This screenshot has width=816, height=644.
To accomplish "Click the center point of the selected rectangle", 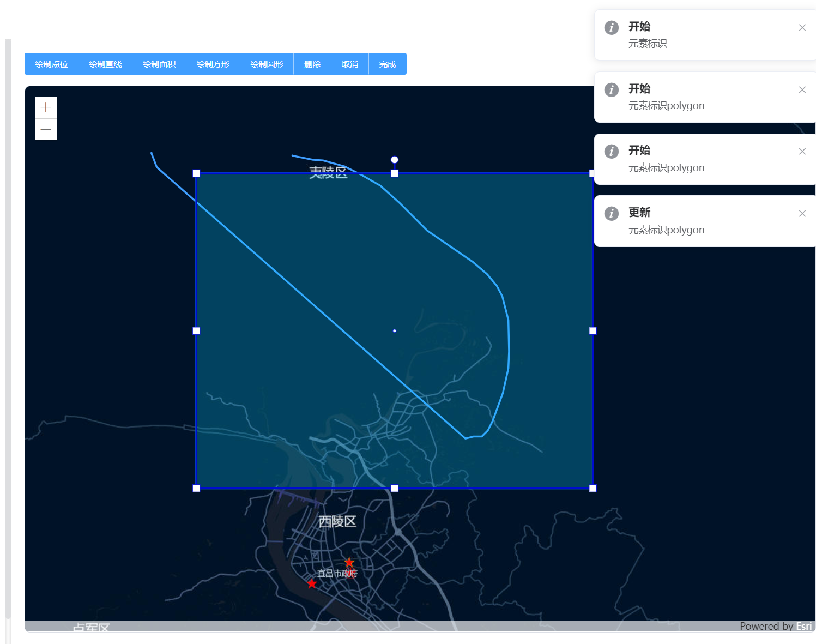I will (395, 331).
